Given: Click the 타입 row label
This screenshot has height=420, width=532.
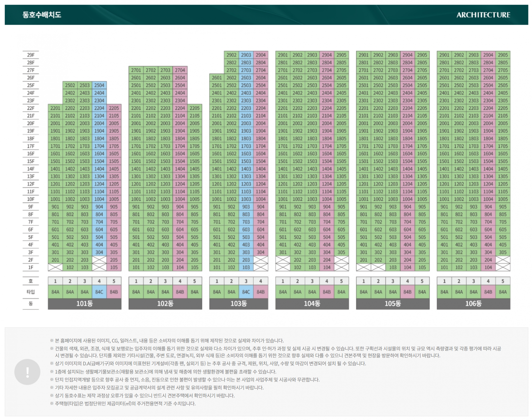Looking at the screenshot, I should point(30,292).
